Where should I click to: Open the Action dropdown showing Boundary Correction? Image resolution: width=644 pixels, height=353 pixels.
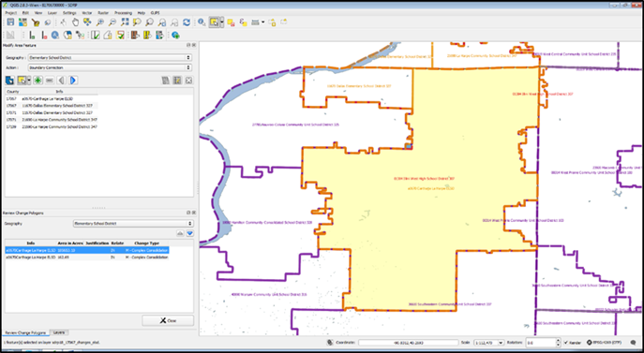[x=110, y=67]
